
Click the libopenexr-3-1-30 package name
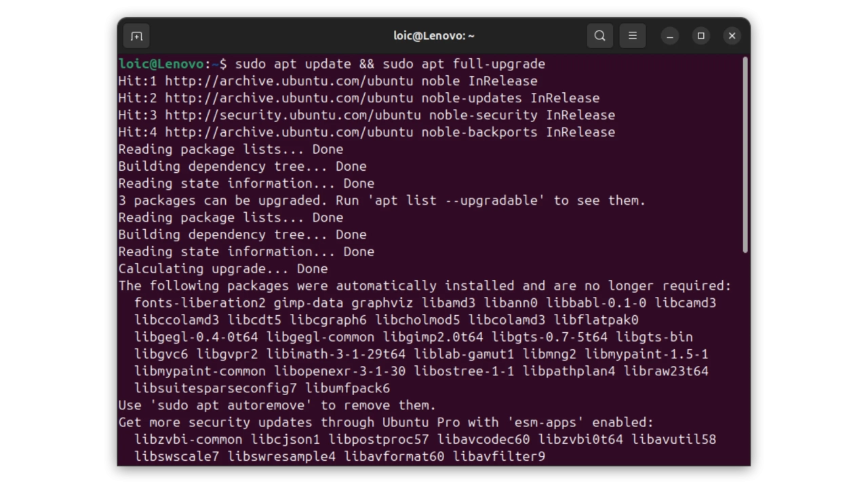(x=340, y=371)
